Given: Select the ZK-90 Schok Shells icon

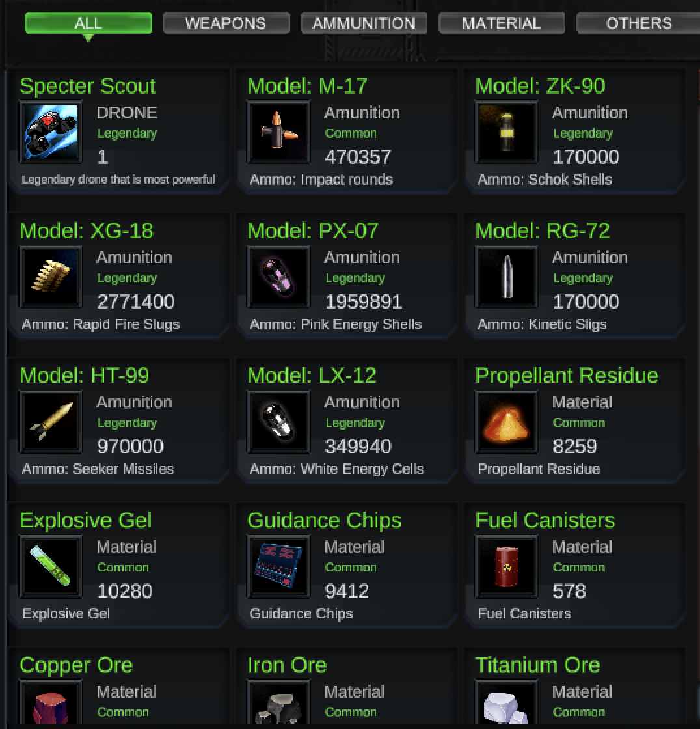Looking at the screenshot, I should pos(506,132).
